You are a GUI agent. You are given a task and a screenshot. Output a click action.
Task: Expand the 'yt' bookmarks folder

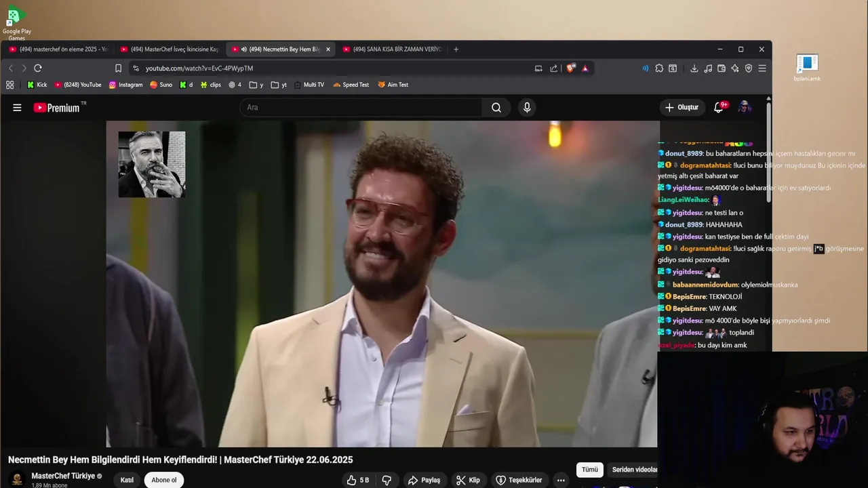[279, 85]
